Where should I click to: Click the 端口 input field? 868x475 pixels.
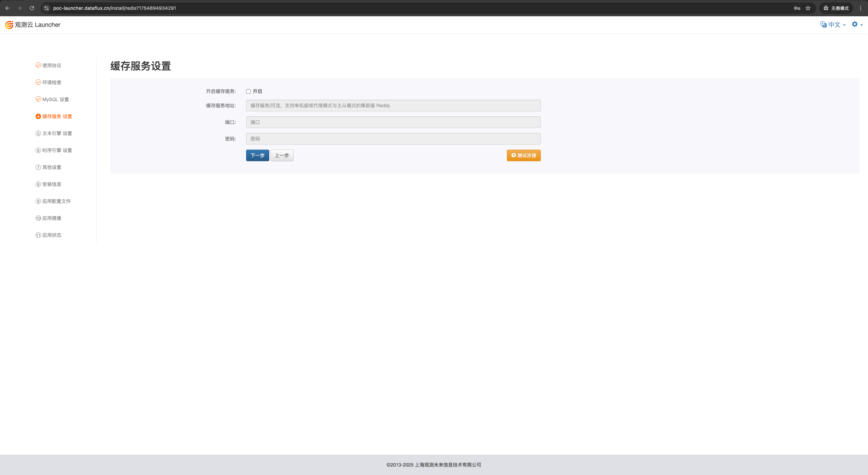click(393, 122)
